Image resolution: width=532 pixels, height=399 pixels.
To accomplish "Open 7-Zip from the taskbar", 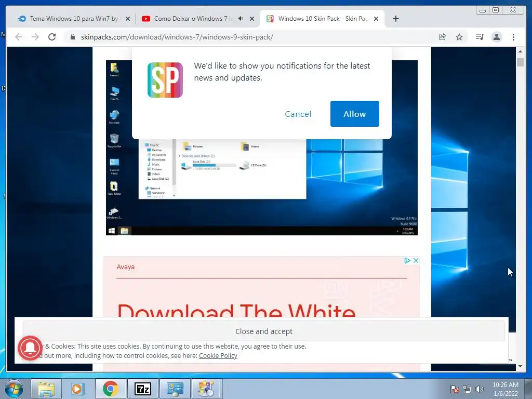I will (x=142, y=389).
